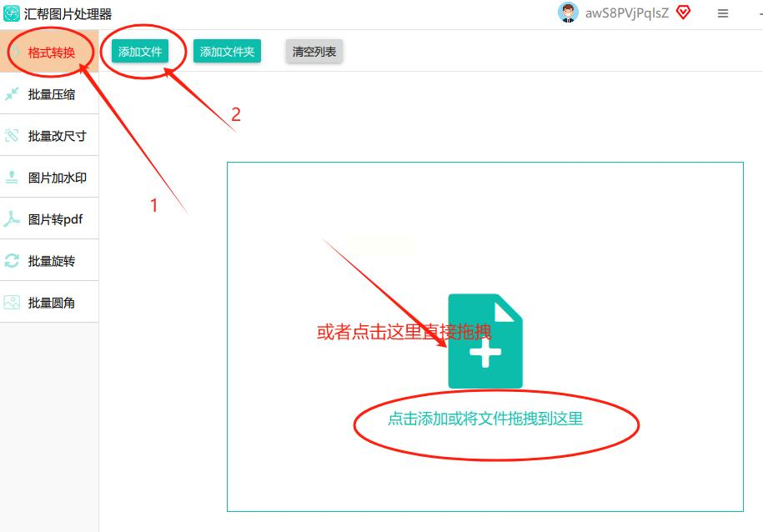Click the red VIP diamond icon
Viewport: 763px width, 532px height.
click(x=683, y=13)
